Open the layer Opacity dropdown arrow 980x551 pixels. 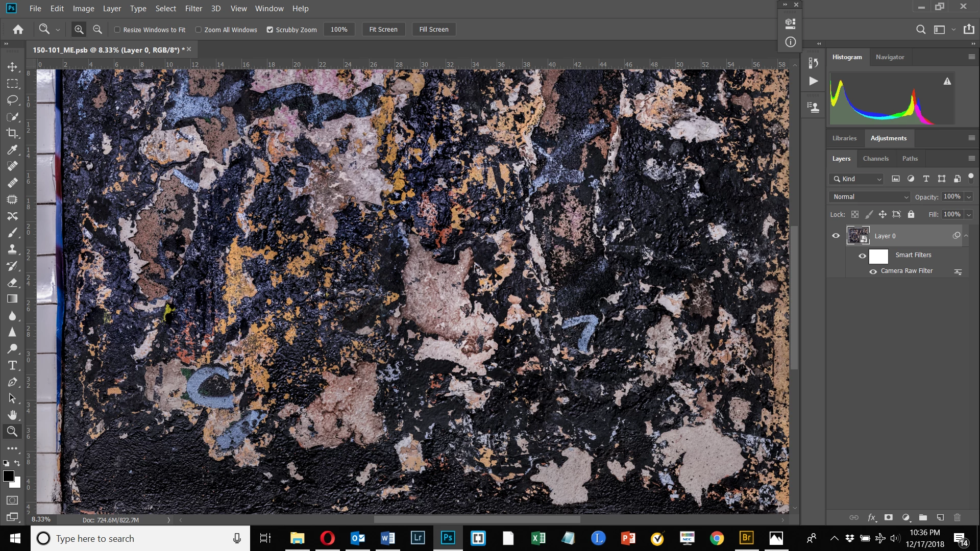[x=969, y=197]
